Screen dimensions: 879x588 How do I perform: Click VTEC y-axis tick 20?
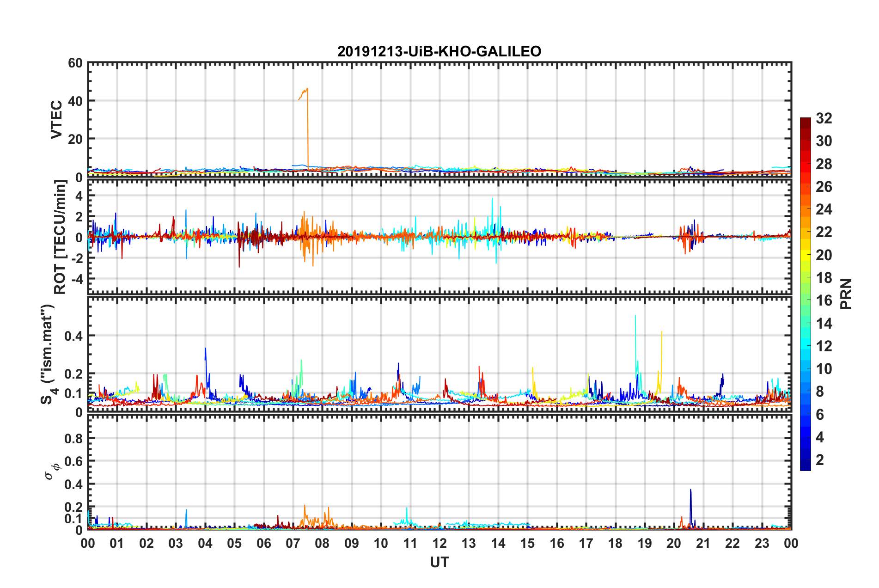[75, 139]
